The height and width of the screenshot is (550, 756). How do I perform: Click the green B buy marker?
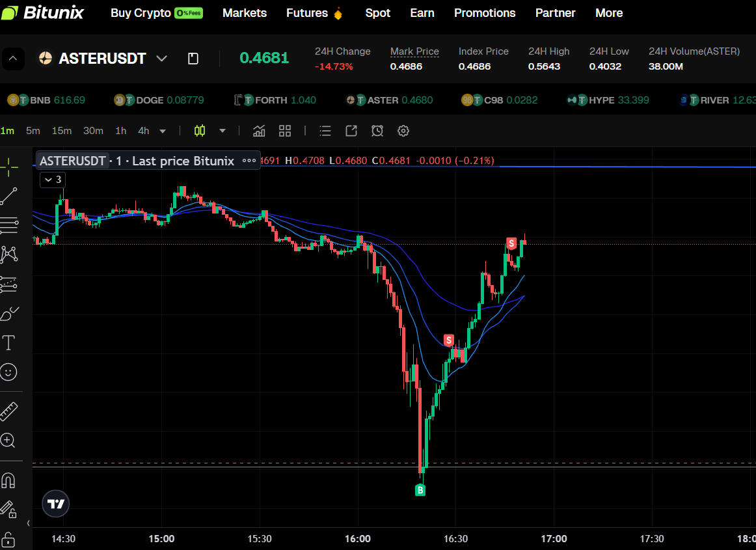pos(420,490)
